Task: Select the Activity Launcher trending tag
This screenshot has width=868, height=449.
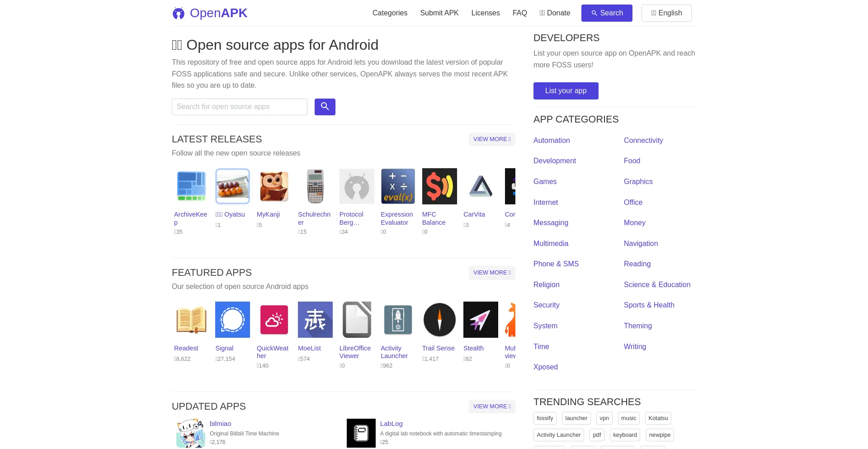Action: [x=559, y=435]
